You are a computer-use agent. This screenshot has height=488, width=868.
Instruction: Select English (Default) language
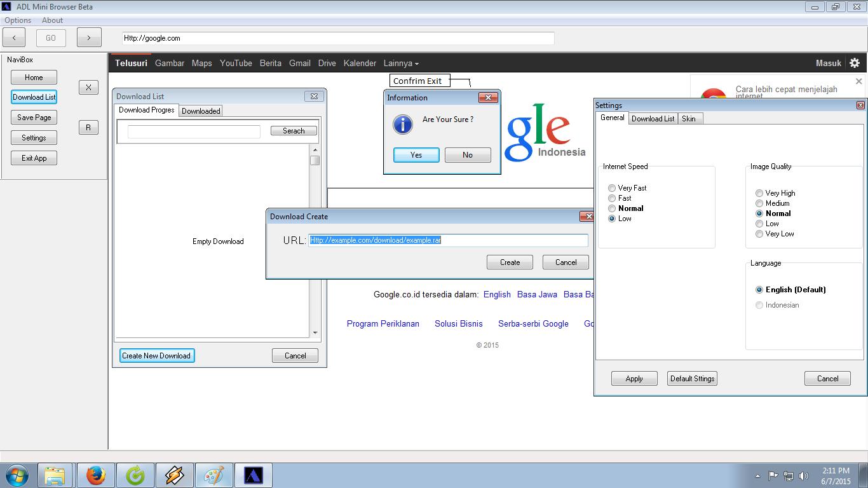791,290
